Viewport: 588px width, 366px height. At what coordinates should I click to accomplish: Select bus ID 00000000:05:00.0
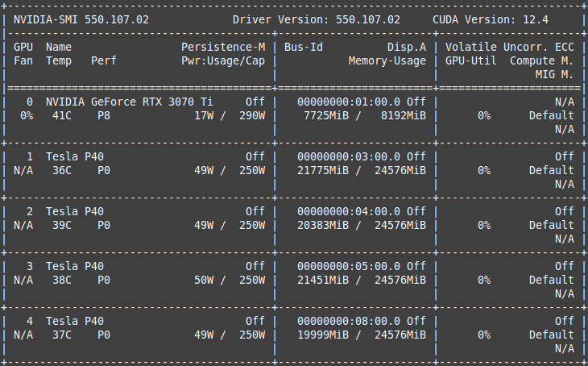349,266
